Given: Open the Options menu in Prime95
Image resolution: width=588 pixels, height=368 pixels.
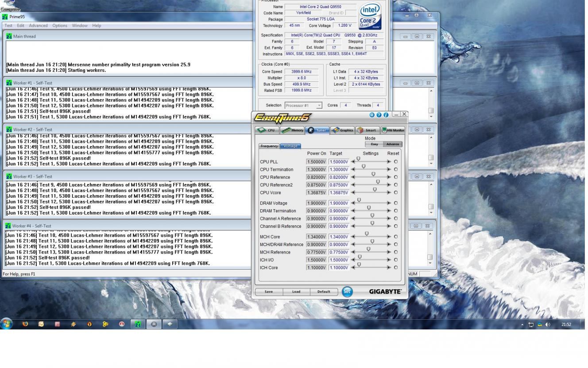Looking at the screenshot, I should [60, 26].
